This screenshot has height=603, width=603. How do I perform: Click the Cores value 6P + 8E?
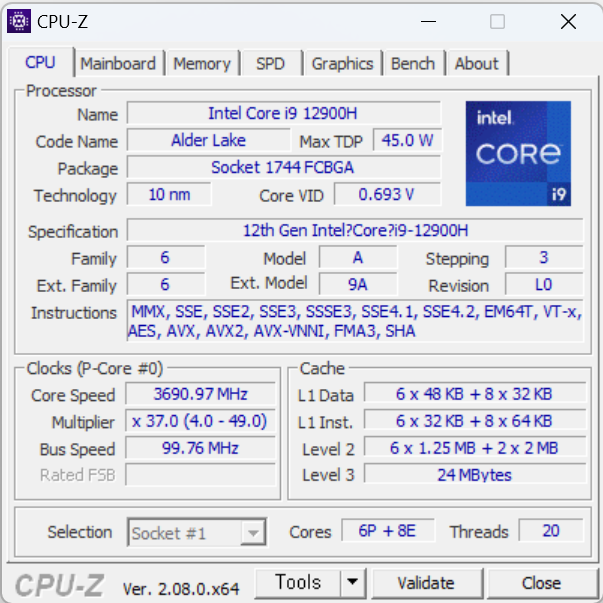coord(388,531)
